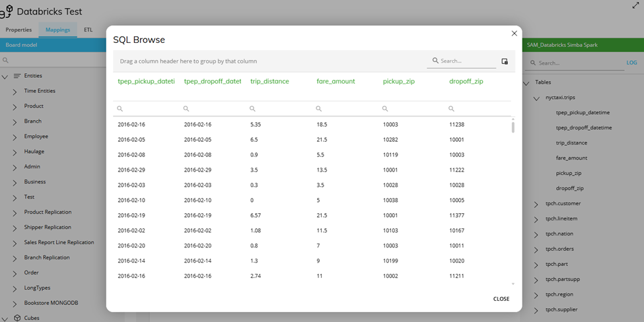This screenshot has width=644, height=322.
Task: Click the expand fullscreen arrows icon
Action: click(636, 5)
